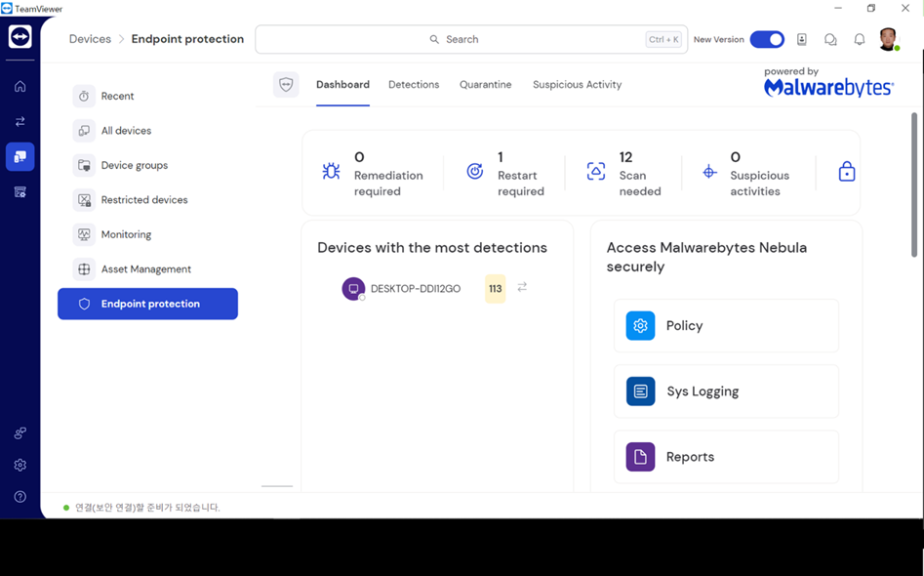The width and height of the screenshot is (924, 576).
Task: Open the Settings gear in left rail
Action: pyautogui.click(x=20, y=465)
